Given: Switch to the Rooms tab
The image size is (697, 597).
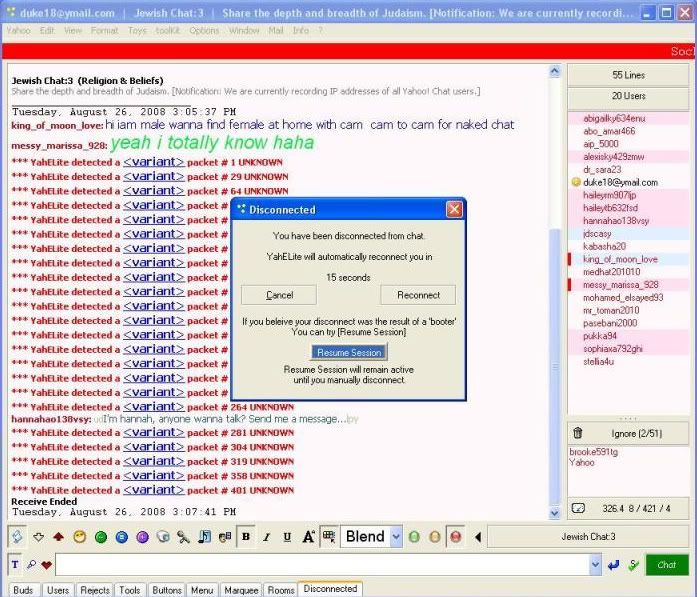Looking at the screenshot, I should 281,590.
